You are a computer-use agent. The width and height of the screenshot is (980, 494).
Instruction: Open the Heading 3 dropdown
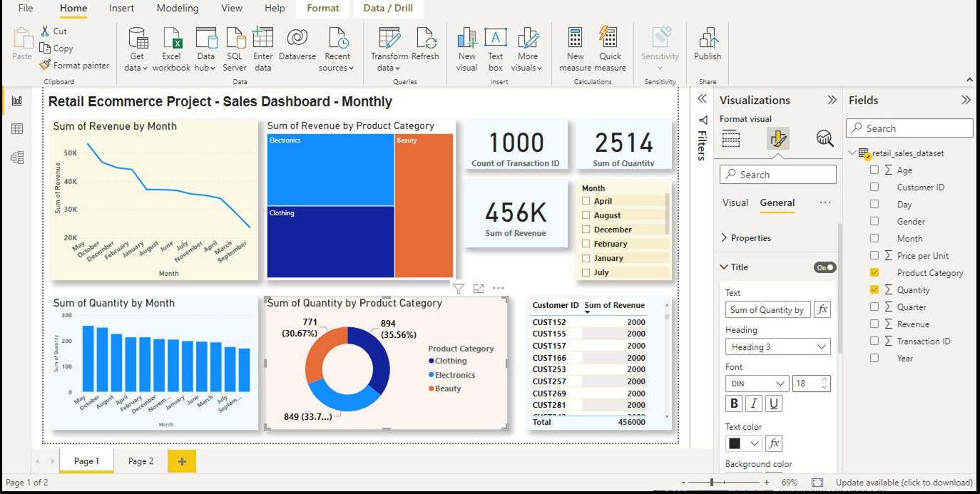[x=777, y=347]
